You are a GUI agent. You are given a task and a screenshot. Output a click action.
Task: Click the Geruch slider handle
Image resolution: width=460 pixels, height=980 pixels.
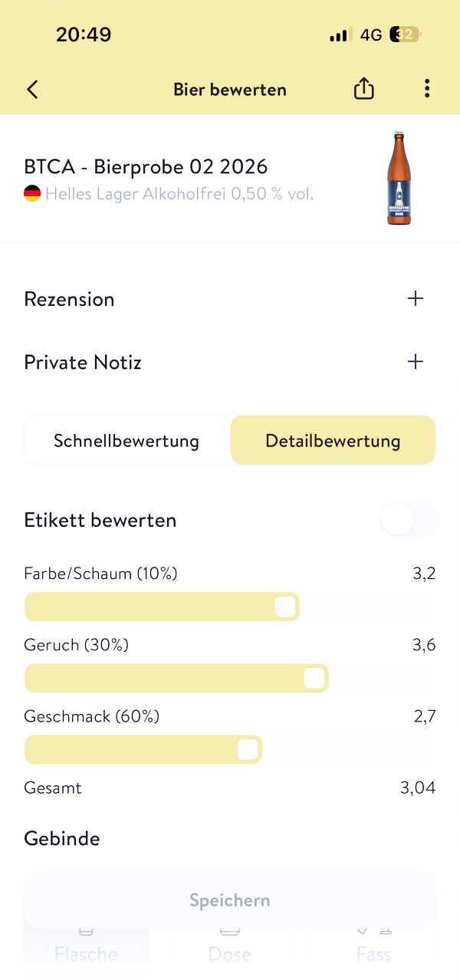(x=314, y=679)
